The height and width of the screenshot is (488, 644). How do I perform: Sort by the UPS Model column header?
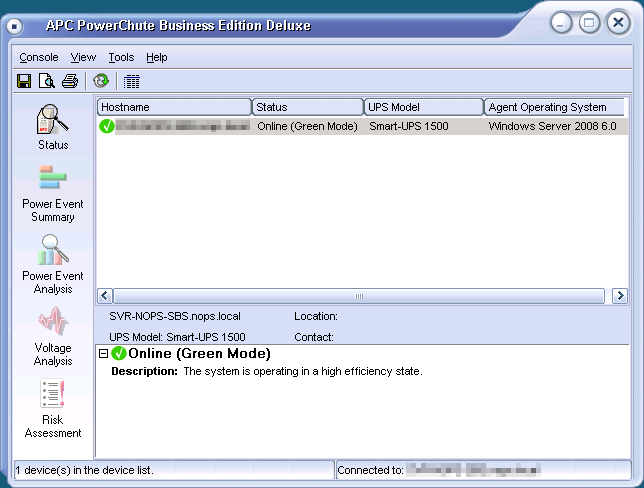(424, 107)
